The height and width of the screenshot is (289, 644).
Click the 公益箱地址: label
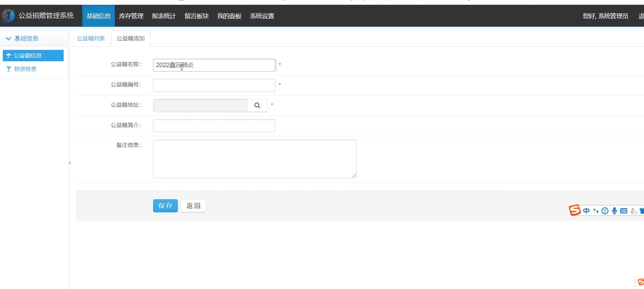click(x=126, y=105)
